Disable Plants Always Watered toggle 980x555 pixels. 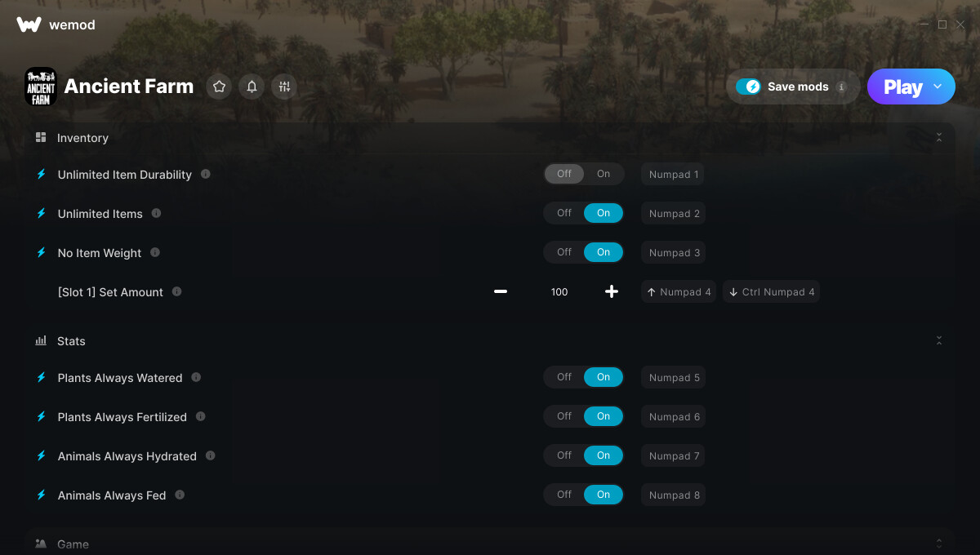[x=564, y=377]
